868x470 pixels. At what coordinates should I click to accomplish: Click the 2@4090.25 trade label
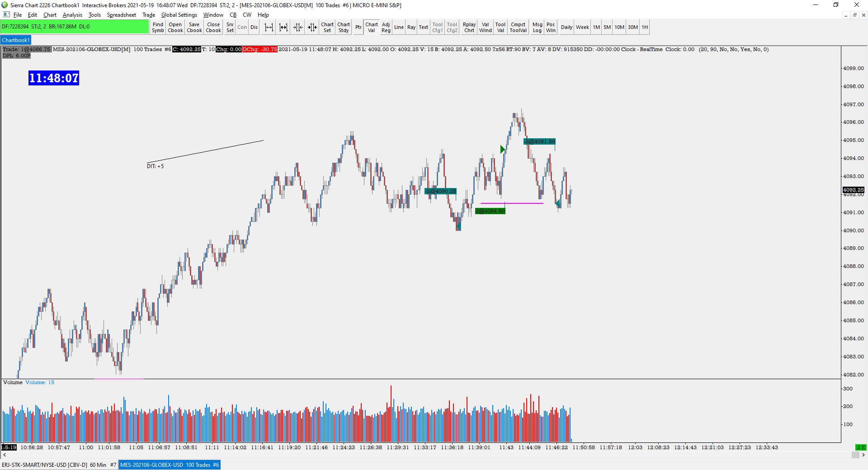(440, 191)
